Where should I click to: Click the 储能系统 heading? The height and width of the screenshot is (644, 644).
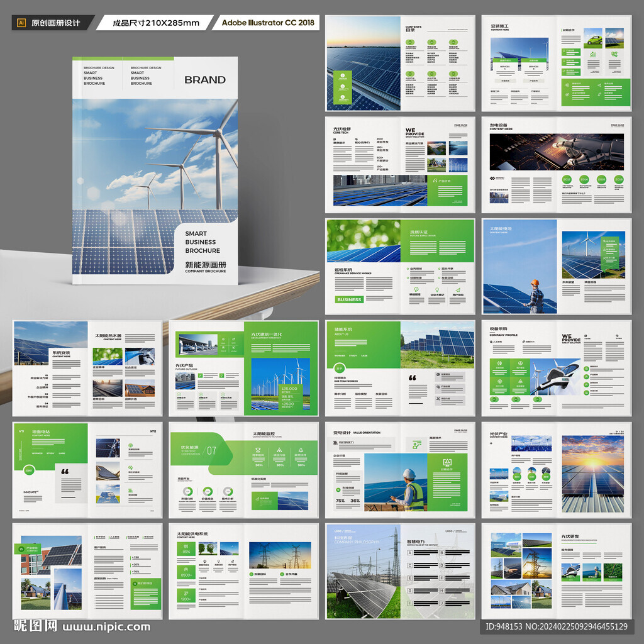click(343, 330)
